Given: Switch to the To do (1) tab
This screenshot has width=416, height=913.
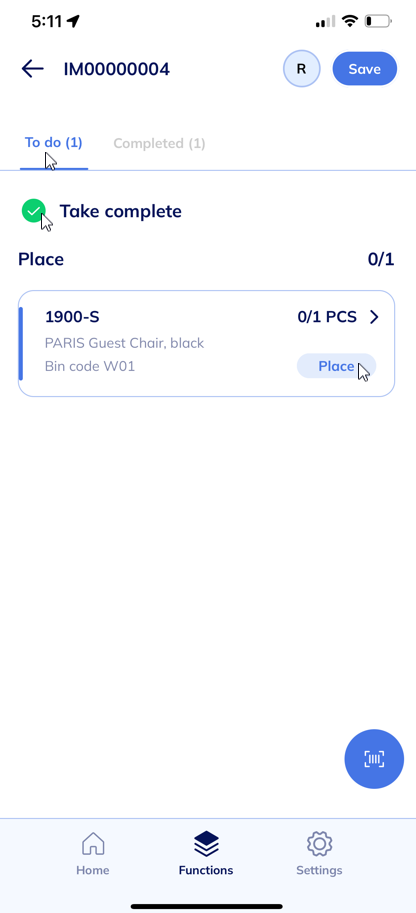Looking at the screenshot, I should pyautogui.click(x=54, y=143).
